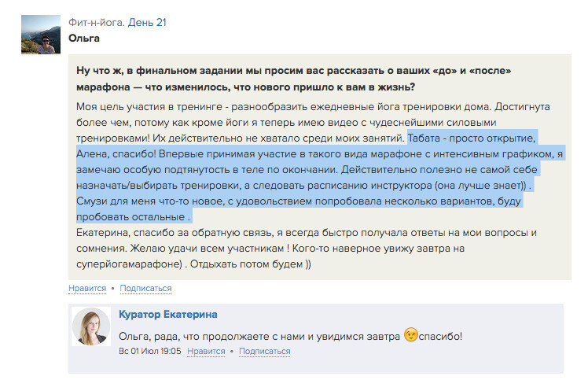
Task: Click Куратор Екатерина's avatar photo
Action: pos(91,326)
